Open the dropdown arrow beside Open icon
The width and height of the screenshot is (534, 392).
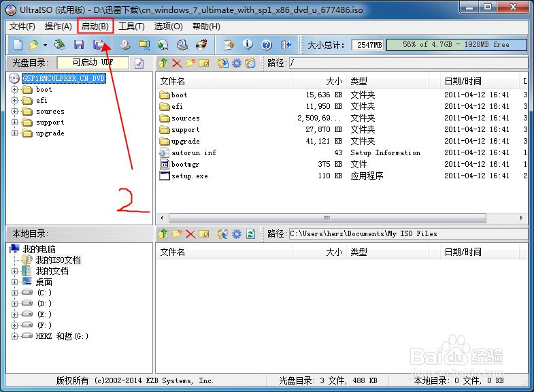pyautogui.click(x=45, y=45)
